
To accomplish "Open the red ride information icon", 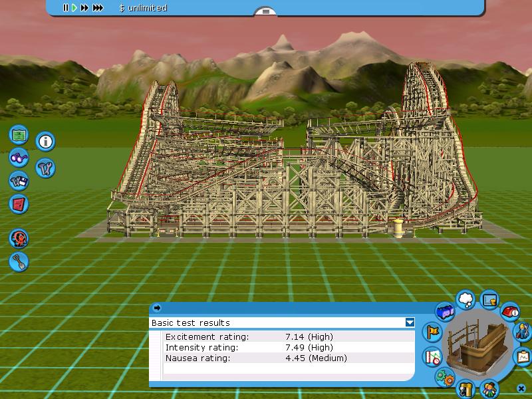I will pyautogui.click(x=510, y=311).
